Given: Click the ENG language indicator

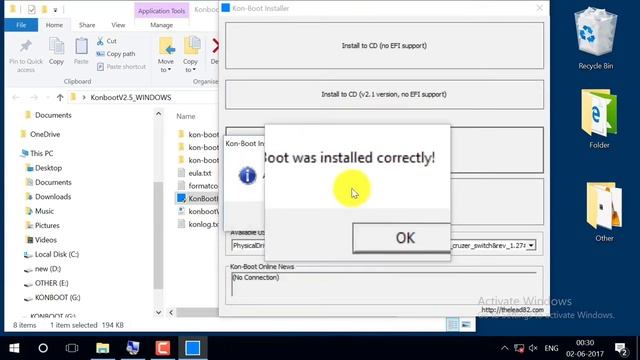Looking at the screenshot, I should [x=551, y=348].
